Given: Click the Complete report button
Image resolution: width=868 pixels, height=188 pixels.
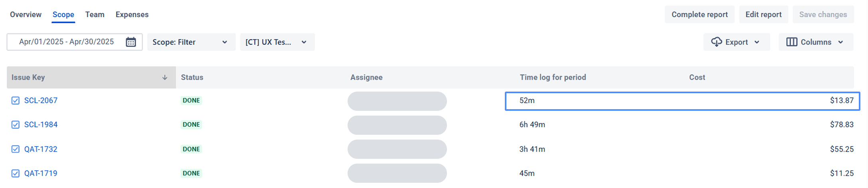Looking at the screenshot, I should pos(700,14).
